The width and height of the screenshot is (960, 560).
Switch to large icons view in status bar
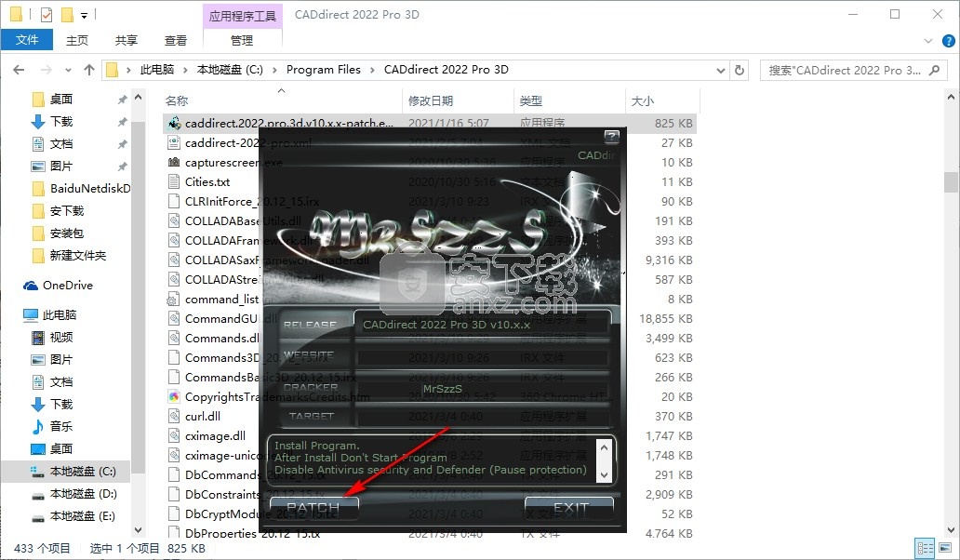tap(945, 548)
